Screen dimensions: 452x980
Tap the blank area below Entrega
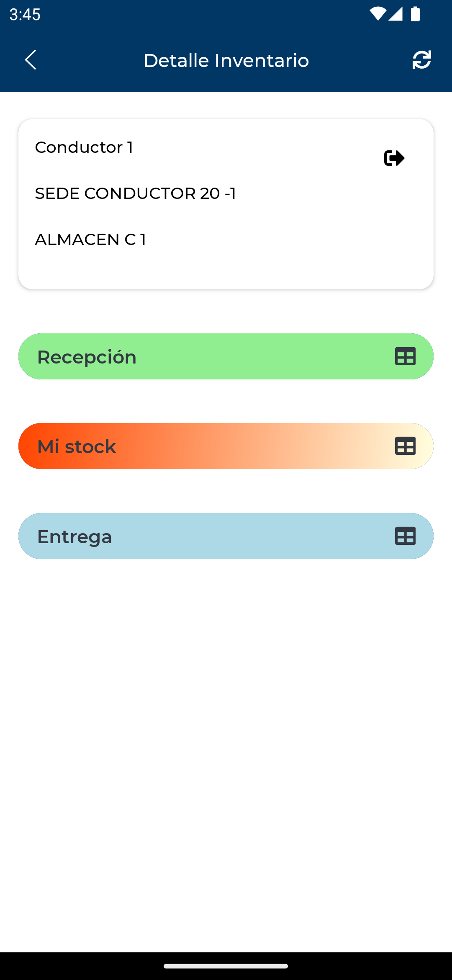coord(226,733)
